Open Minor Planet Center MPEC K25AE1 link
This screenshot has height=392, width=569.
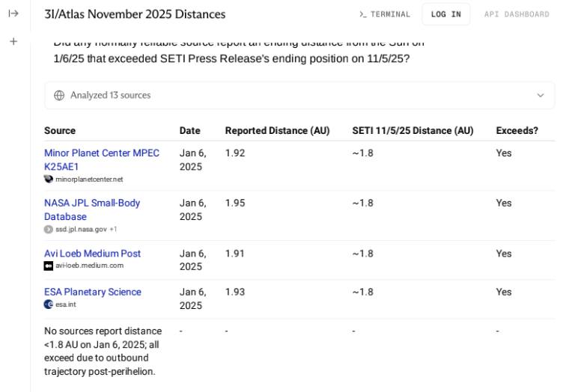tap(102, 159)
